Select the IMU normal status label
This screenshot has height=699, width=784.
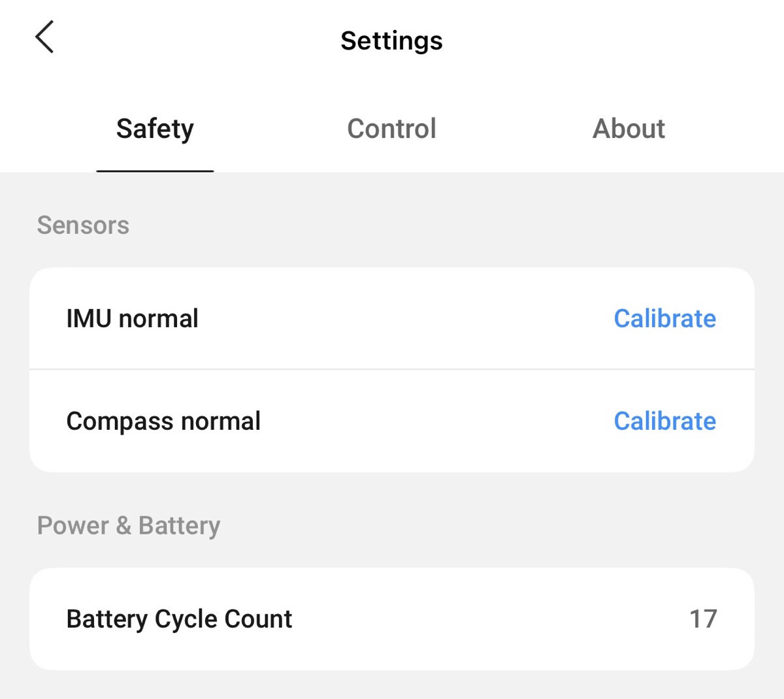[132, 319]
